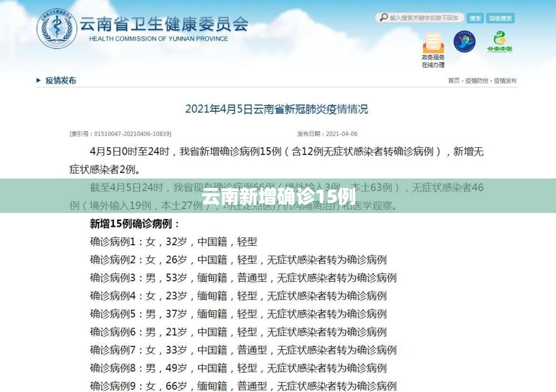This screenshot has width=556, height=392.
Task: Click the heading 新增15例确诊病例
Action: 135,224
